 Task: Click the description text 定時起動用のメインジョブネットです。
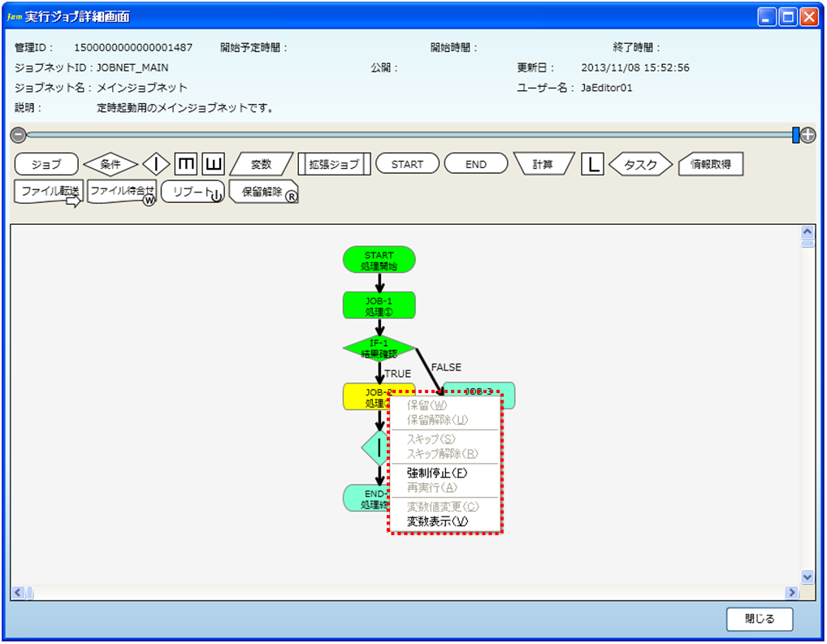187,107
